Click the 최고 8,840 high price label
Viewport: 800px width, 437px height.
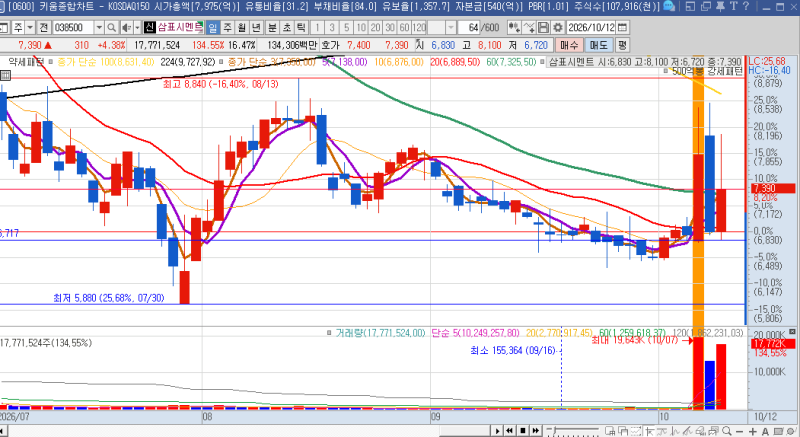click(221, 84)
